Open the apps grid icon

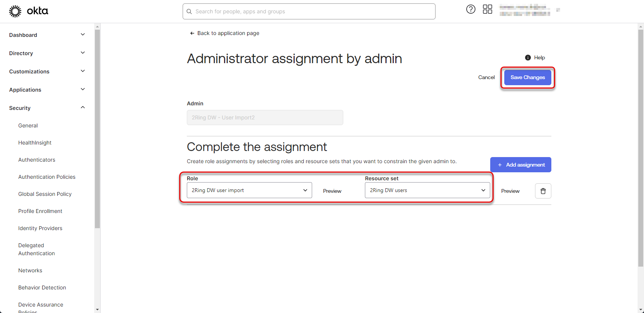487,10
